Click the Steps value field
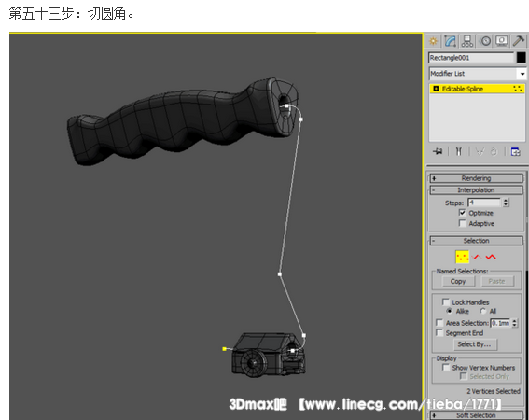 tap(484, 203)
